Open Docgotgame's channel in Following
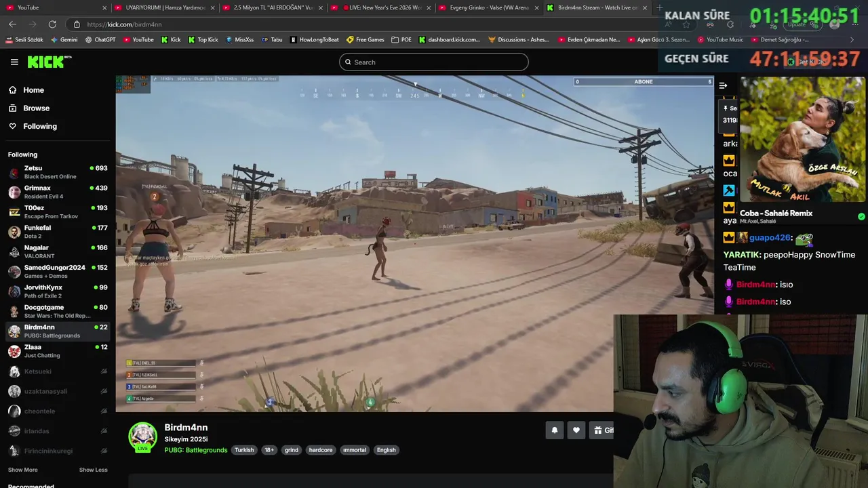868x488 pixels. (58, 311)
